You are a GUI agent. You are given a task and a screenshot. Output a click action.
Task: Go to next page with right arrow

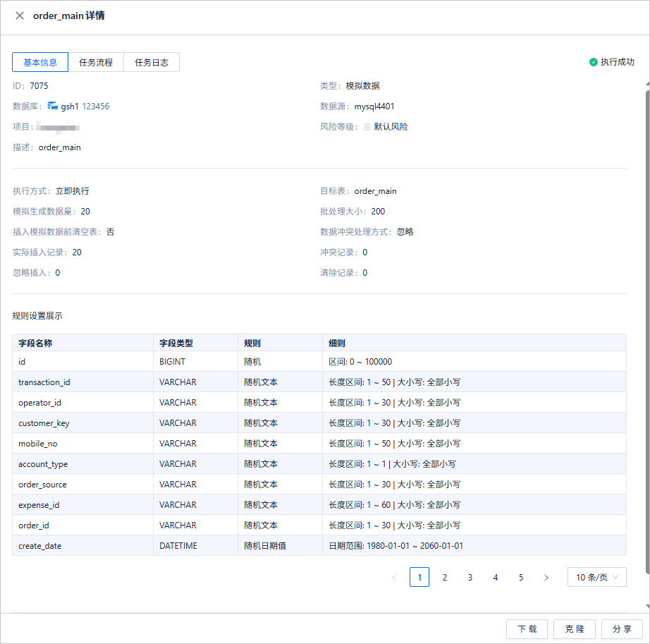point(546,577)
